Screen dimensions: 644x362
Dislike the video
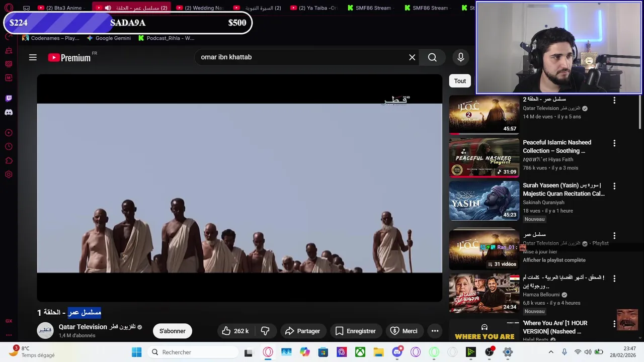tap(265, 331)
